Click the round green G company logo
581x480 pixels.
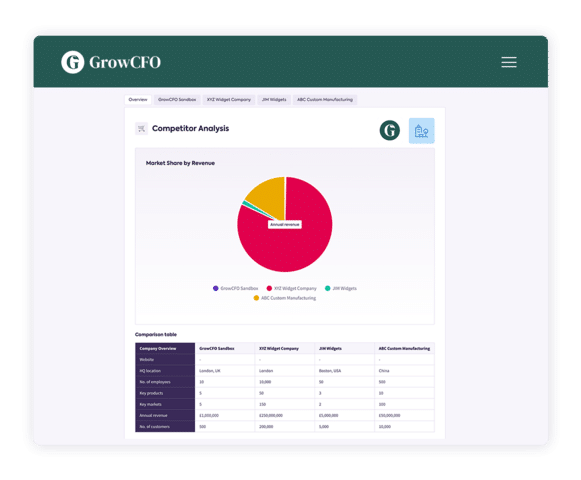pyautogui.click(x=389, y=130)
